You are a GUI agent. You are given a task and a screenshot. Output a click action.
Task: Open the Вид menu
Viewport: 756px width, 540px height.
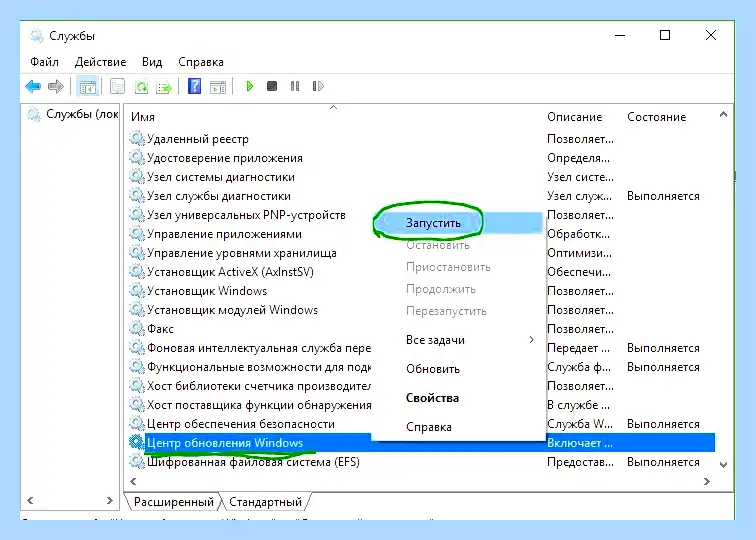[152, 62]
